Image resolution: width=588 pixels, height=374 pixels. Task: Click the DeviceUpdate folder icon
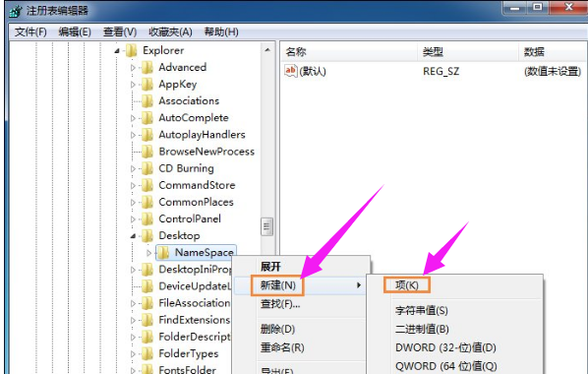tap(147, 286)
